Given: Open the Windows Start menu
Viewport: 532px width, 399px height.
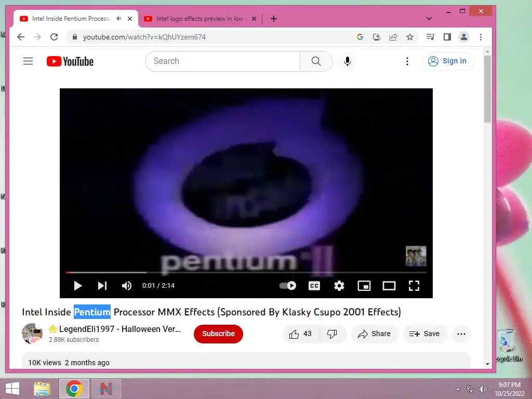Looking at the screenshot, I should (12, 389).
